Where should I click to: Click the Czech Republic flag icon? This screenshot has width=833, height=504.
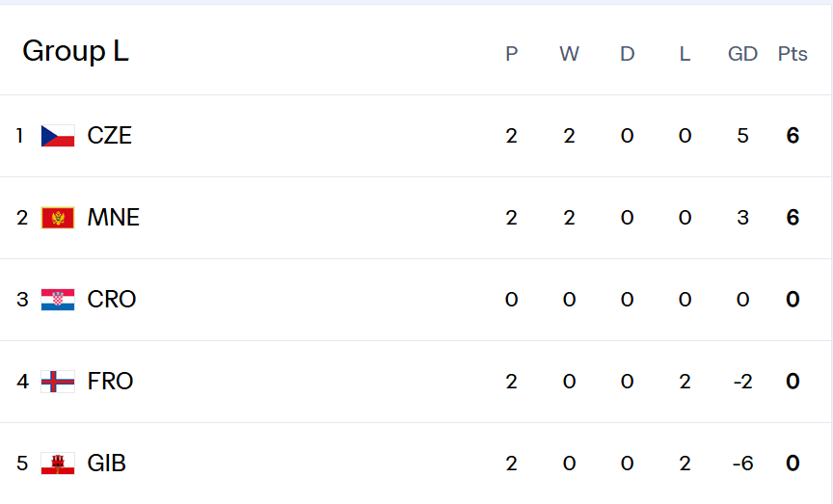tap(58, 136)
